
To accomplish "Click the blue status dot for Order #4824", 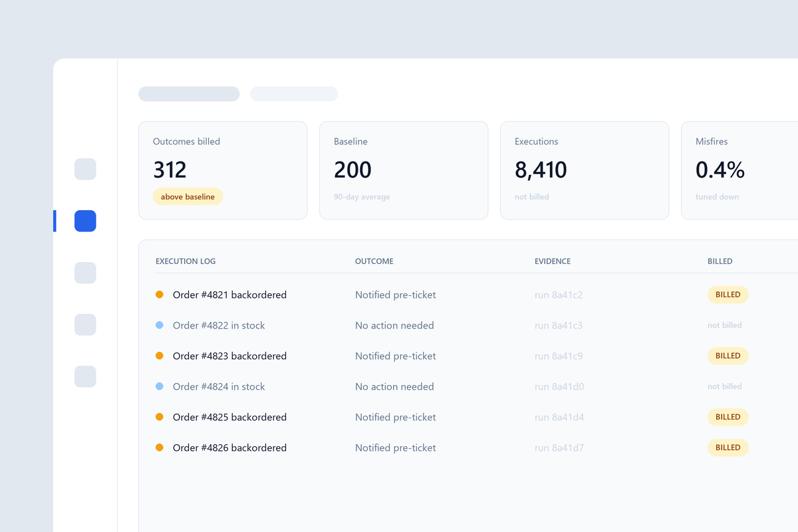I will 160,386.
